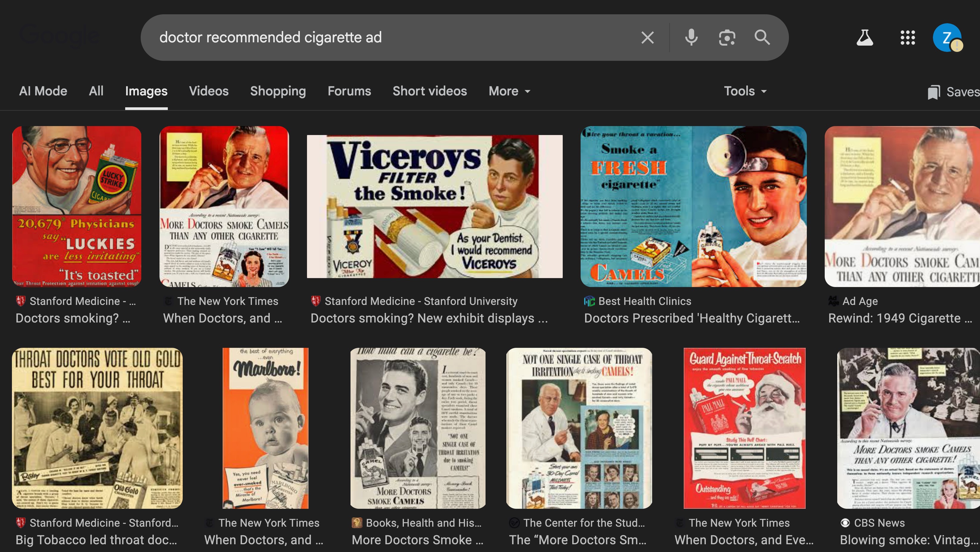Click the magnifying glass search button

point(762,38)
